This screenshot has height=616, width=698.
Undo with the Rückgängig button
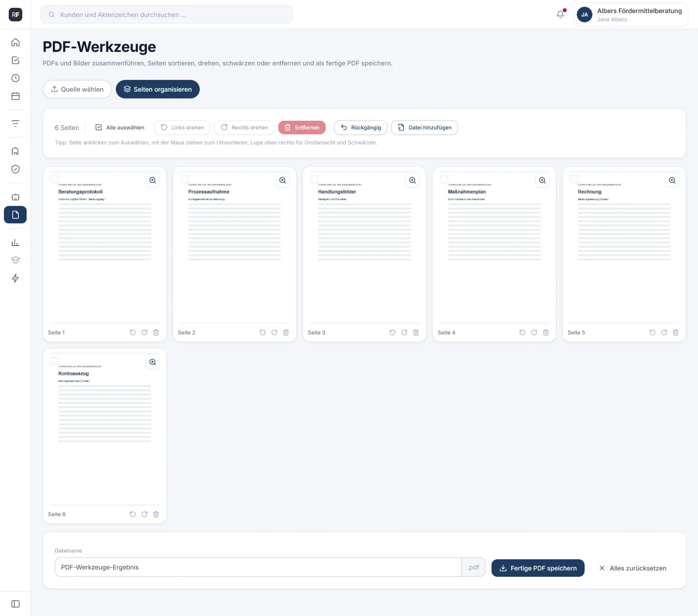pos(361,127)
